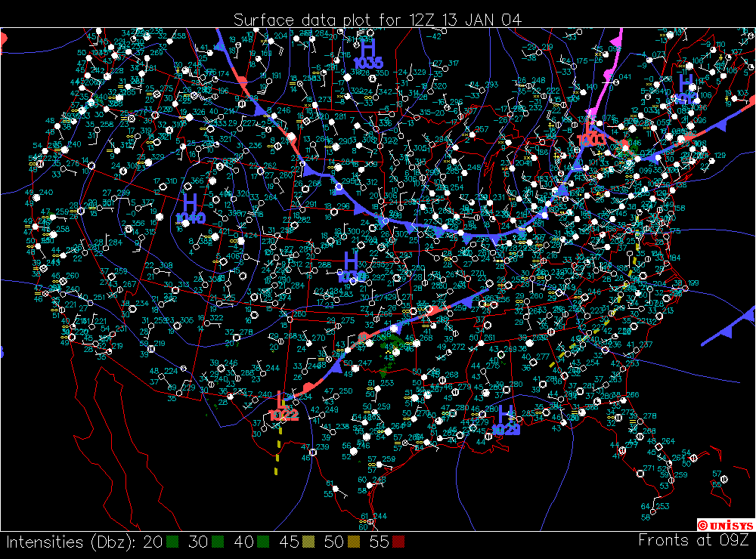Click the 55 Dbz red legend swatch
The height and width of the screenshot is (559, 756).
point(398,542)
